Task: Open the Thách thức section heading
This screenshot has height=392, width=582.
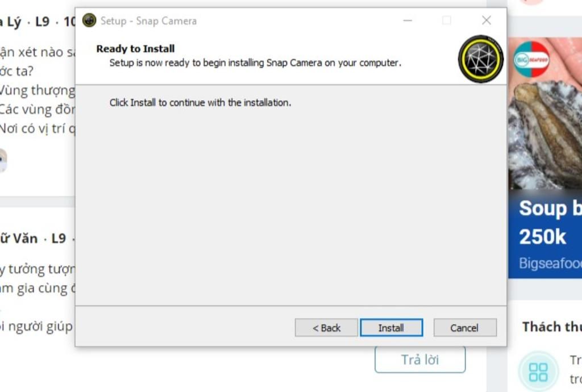Action: point(552,327)
